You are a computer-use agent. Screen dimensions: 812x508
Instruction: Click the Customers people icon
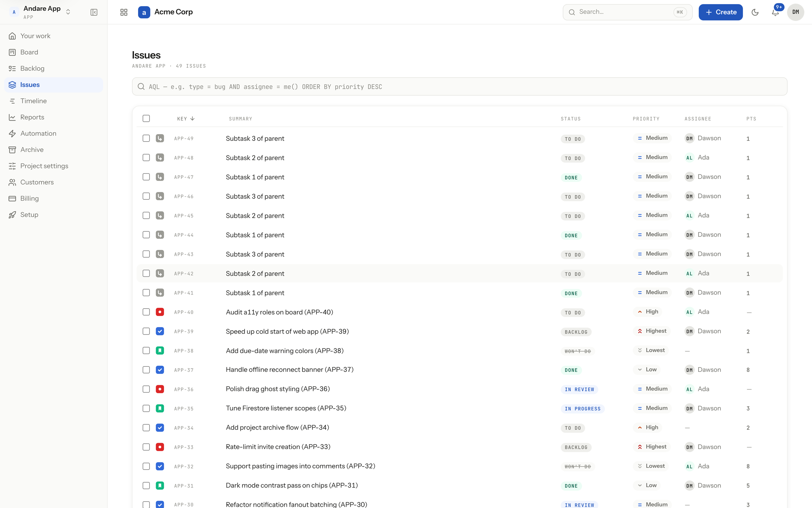[12, 182]
